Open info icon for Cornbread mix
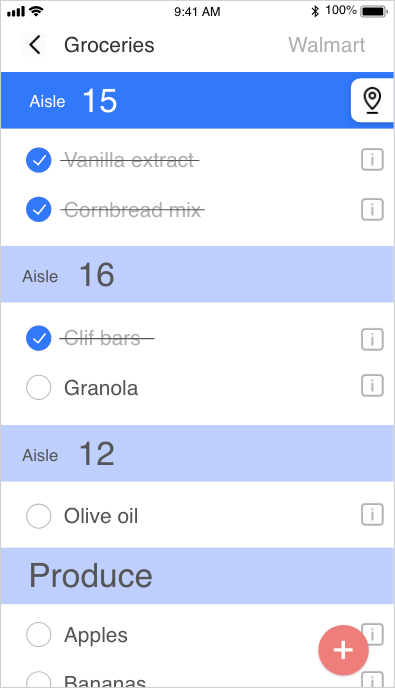The image size is (395, 688). (372, 209)
